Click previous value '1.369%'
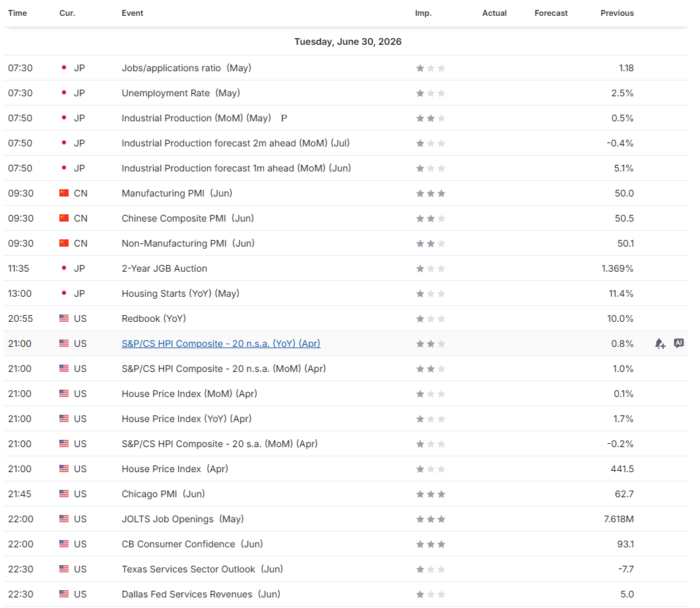700x608 pixels. tap(618, 268)
